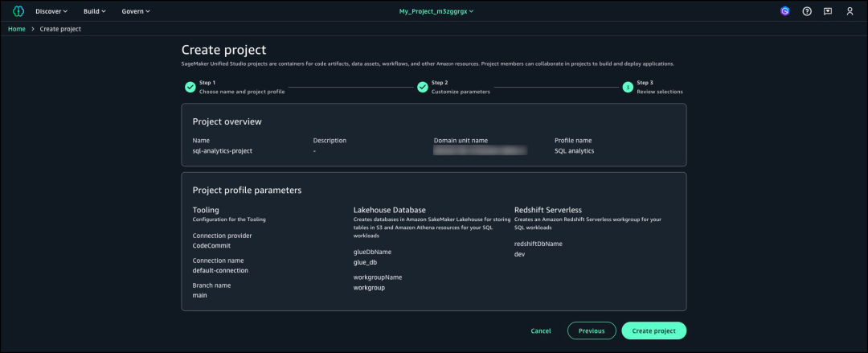868x353 pixels.
Task: Click the Connection name label
Action: click(218, 261)
